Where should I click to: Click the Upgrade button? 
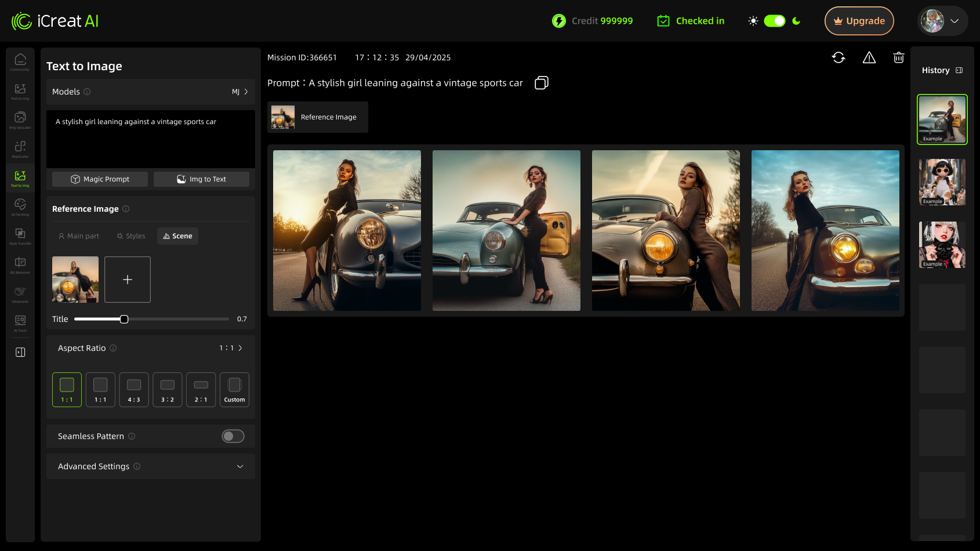(x=859, y=21)
